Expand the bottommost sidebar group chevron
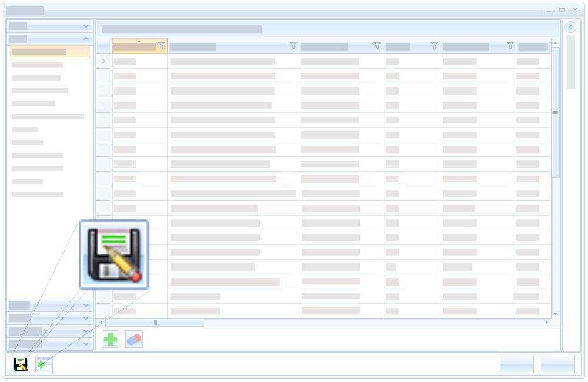The height and width of the screenshot is (382, 588). pos(86,344)
